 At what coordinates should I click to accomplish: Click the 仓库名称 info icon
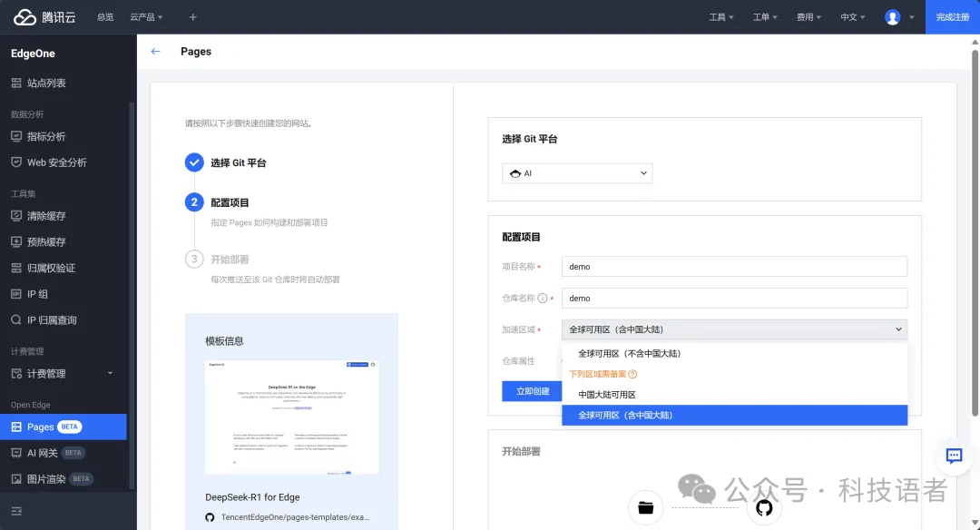(543, 298)
